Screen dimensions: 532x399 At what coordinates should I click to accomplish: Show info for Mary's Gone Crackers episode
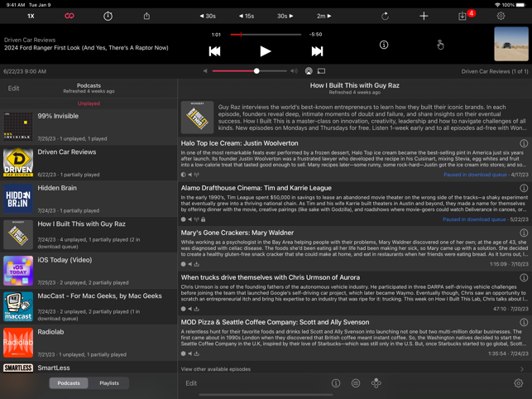(x=524, y=233)
